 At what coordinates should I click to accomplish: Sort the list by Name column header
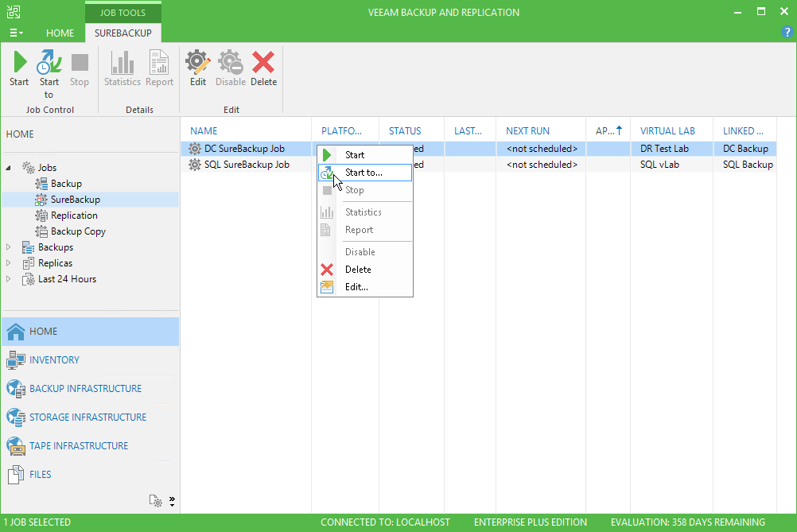click(204, 131)
